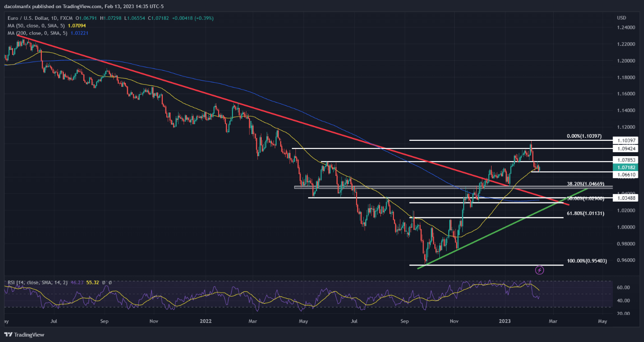This screenshot has width=644, height=342.
Task: Click the 1.20000 price axis label
Action: tap(625, 61)
